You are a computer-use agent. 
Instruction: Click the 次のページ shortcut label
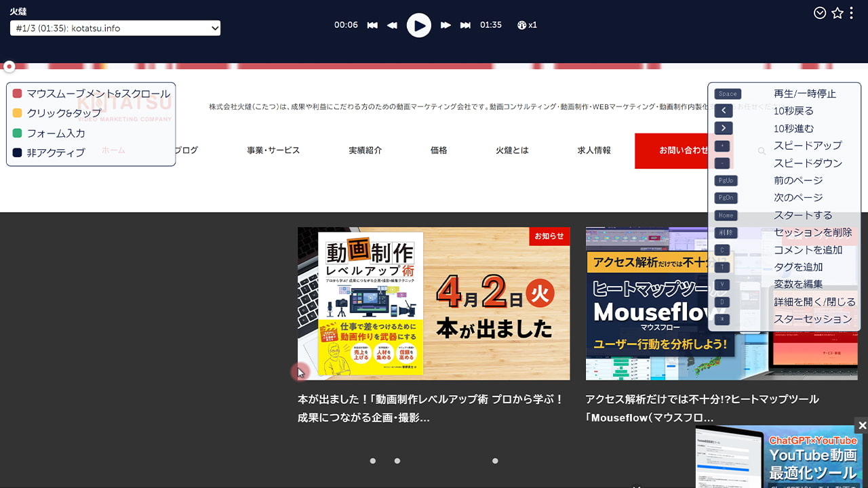pos(798,197)
